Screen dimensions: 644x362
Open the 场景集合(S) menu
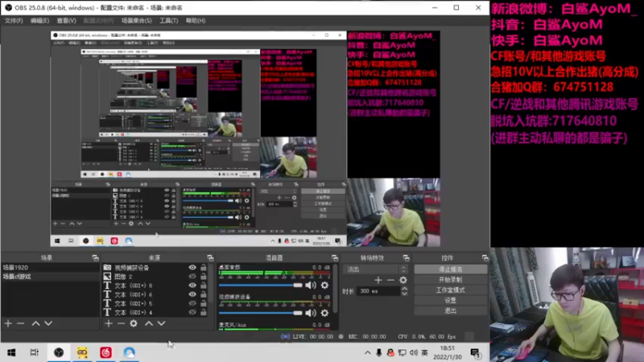(136, 21)
